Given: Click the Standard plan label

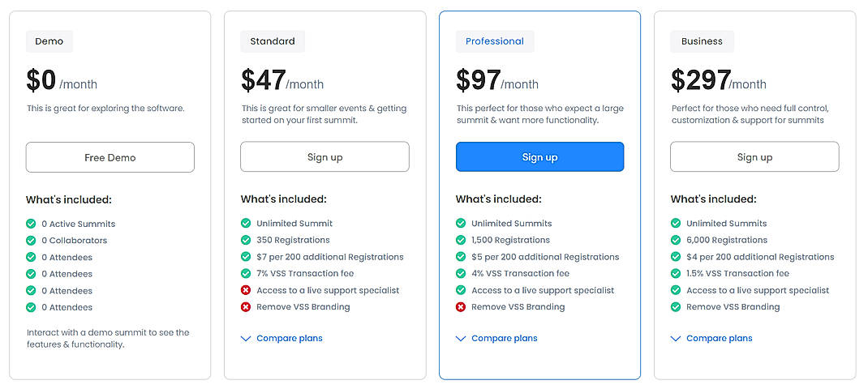Looking at the screenshot, I should 273,41.
